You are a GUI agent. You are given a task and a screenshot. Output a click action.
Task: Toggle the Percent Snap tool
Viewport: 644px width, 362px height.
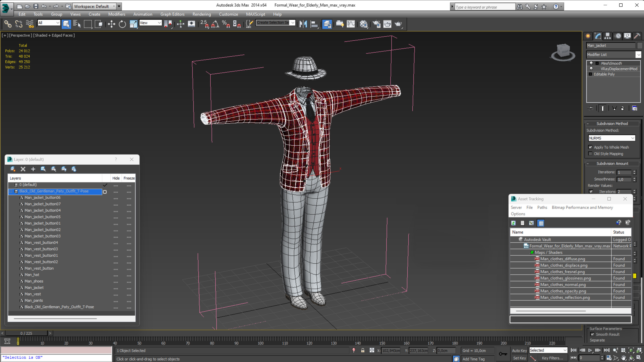pyautogui.click(x=226, y=24)
